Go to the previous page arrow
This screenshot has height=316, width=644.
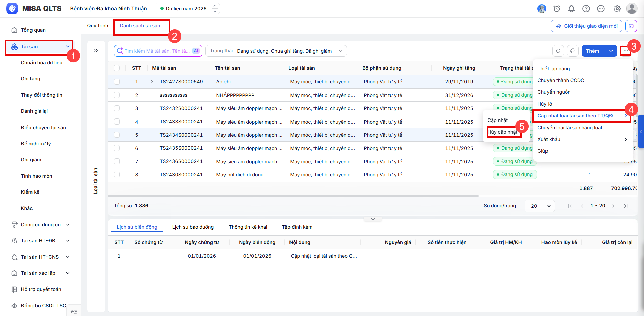point(582,206)
